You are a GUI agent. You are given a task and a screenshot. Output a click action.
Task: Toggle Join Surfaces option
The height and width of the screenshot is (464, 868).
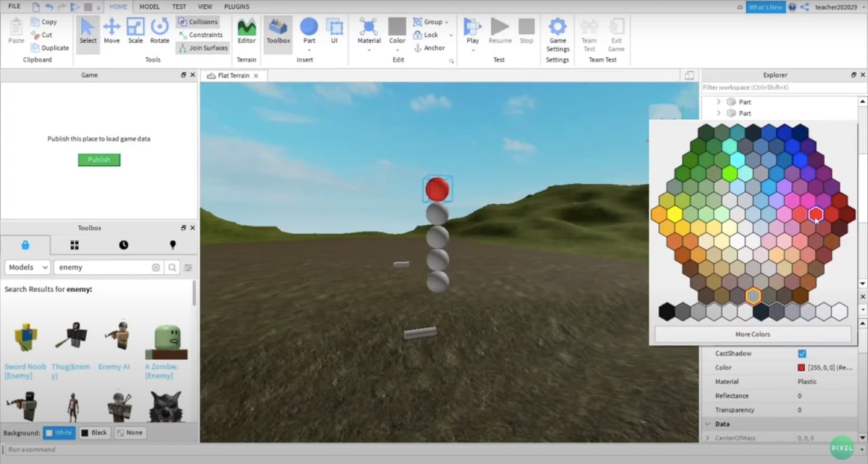click(x=203, y=48)
